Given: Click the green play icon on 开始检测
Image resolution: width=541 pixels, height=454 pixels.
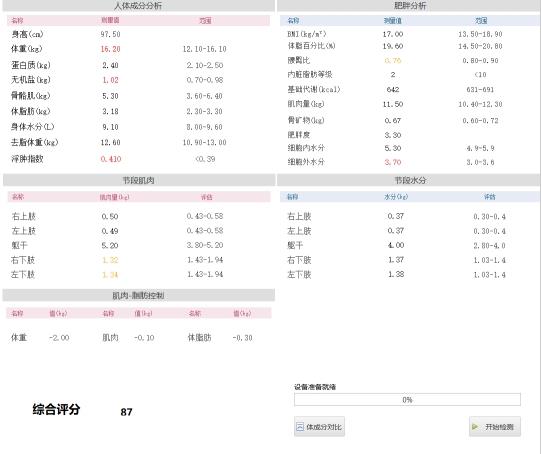Looking at the screenshot, I should point(475,427).
